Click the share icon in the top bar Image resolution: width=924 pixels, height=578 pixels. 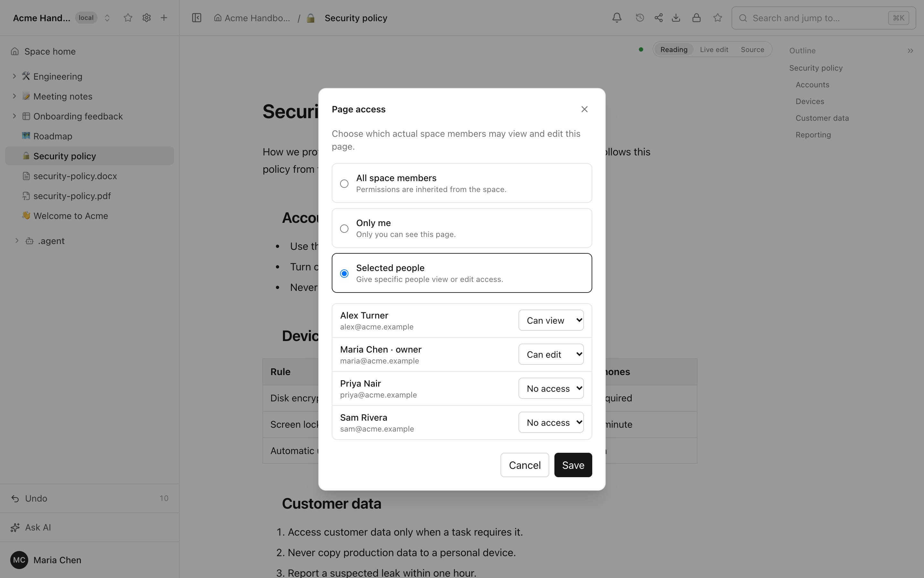pos(659,18)
